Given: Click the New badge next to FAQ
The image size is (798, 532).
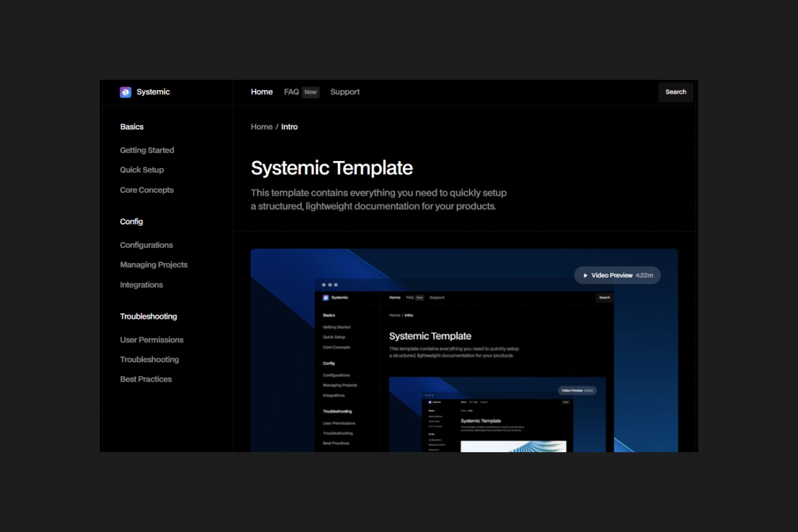Looking at the screenshot, I should point(310,92).
